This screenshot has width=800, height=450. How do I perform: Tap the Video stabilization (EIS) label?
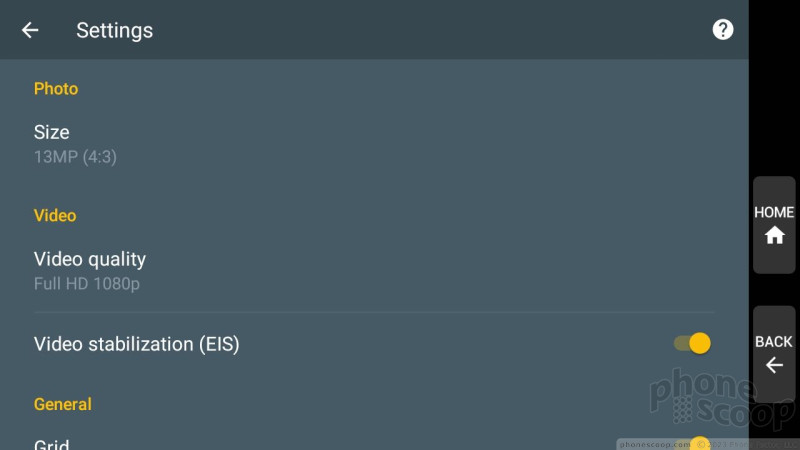[x=137, y=344]
